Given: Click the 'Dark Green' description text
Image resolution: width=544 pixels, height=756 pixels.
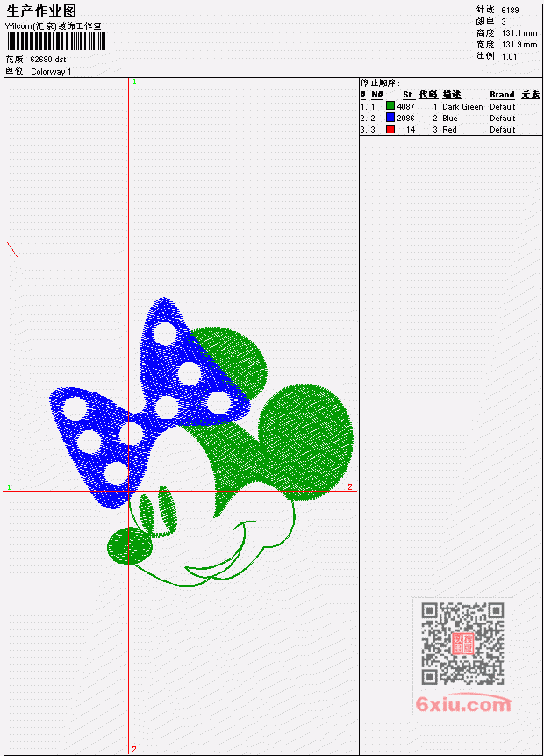Looking at the screenshot, I should coord(462,106).
